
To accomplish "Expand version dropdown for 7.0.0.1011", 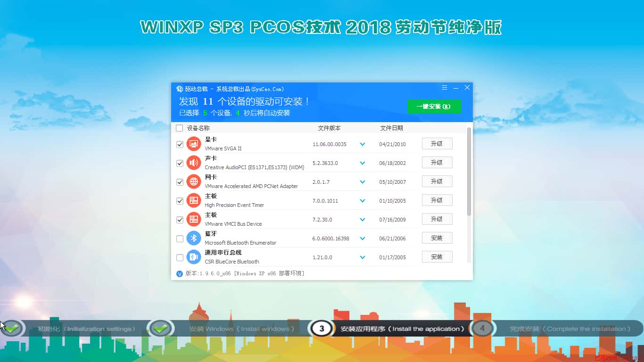I will point(363,201).
